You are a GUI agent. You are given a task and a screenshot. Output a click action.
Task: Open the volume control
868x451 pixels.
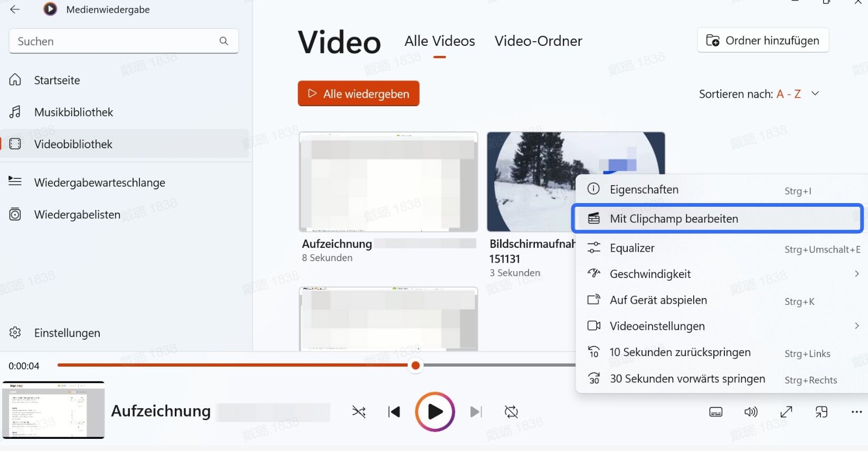coord(751,412)
